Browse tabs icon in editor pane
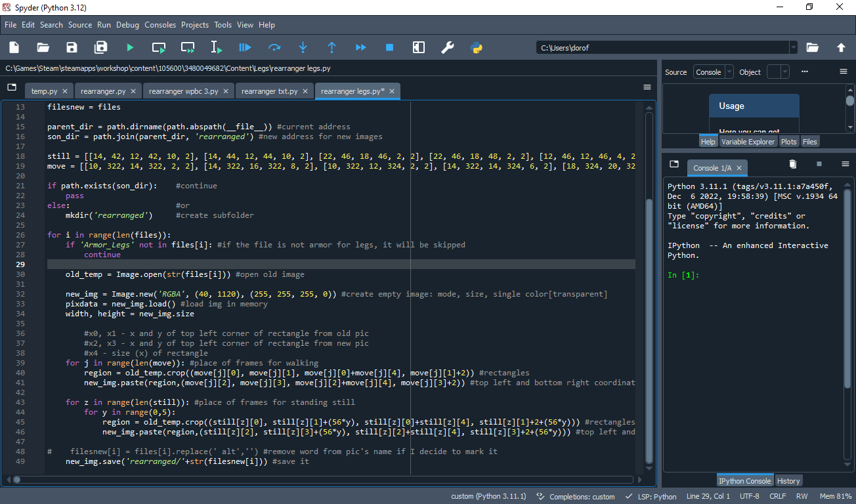The width and height of the screenshot is (856, 504). point(12,87)
